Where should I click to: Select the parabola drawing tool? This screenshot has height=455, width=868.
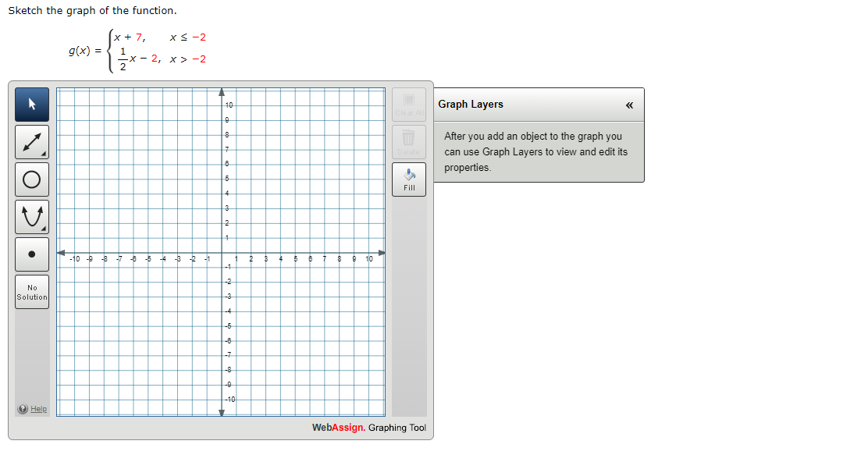(x=31, y=216)
